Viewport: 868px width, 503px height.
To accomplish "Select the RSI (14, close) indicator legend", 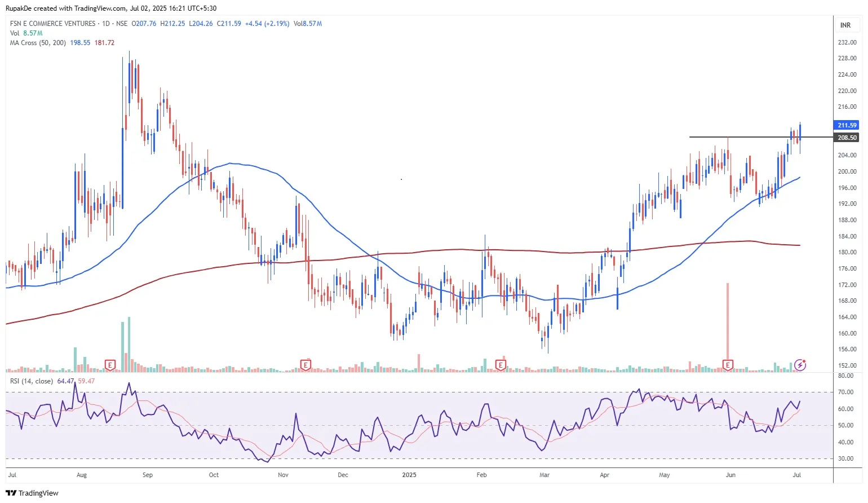I will click(x=32, y=381).
